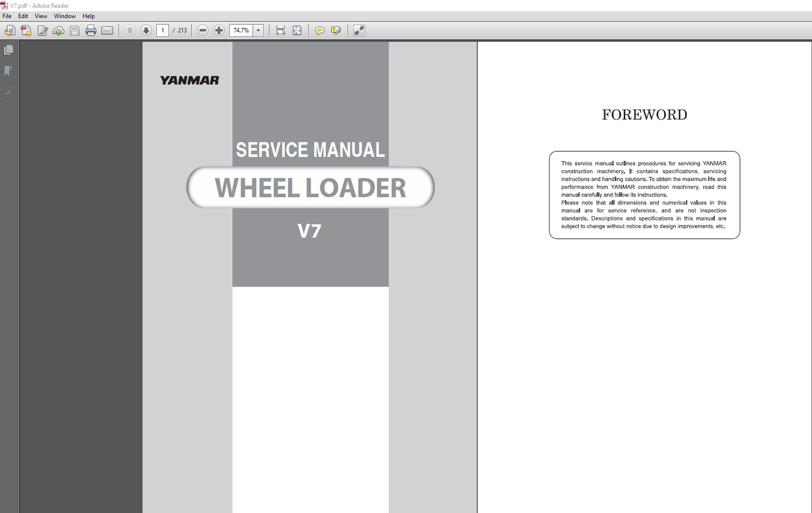Click the WHEEL LOADER heading

click(x=310, y=188)
